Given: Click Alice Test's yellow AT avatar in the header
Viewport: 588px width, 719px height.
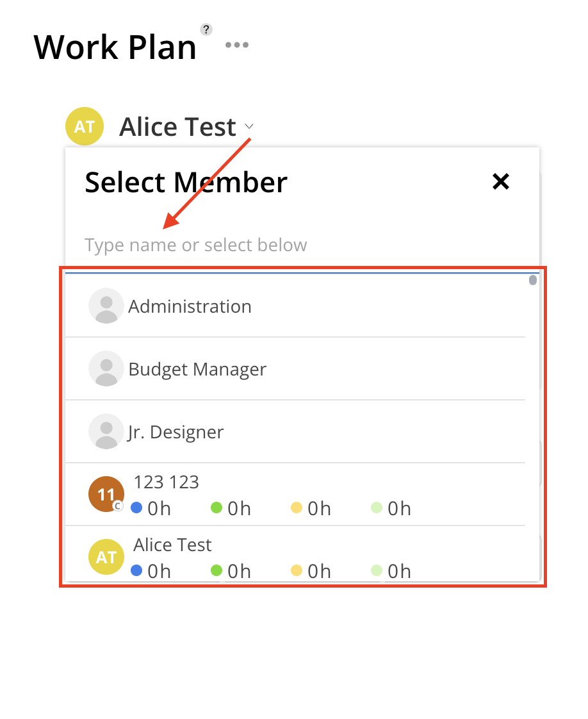Looking at the screenshot, I should (85, 127).
